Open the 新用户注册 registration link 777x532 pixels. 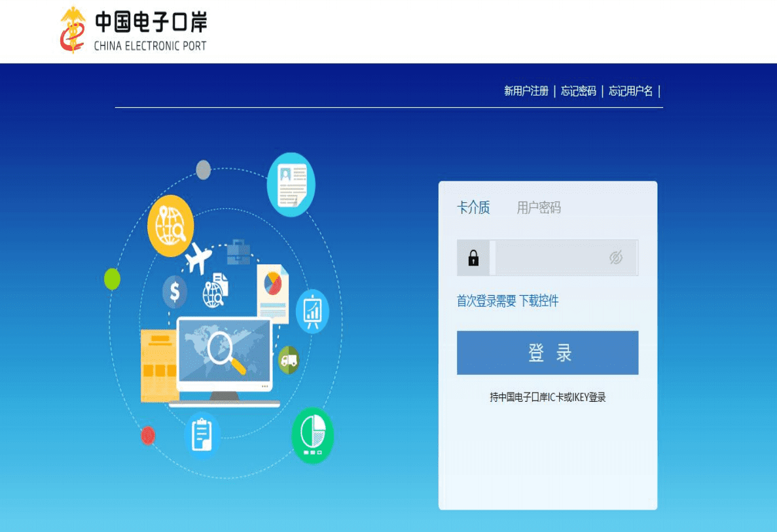[526, 91]
